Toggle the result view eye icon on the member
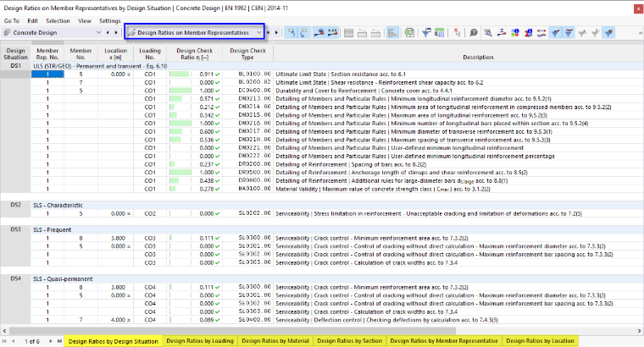The image size is (644, 347). pyautogui.click(x=319, y=33)
